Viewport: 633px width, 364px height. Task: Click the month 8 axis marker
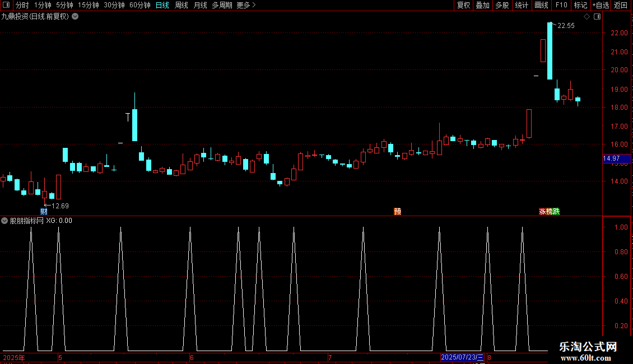point(489,358)
